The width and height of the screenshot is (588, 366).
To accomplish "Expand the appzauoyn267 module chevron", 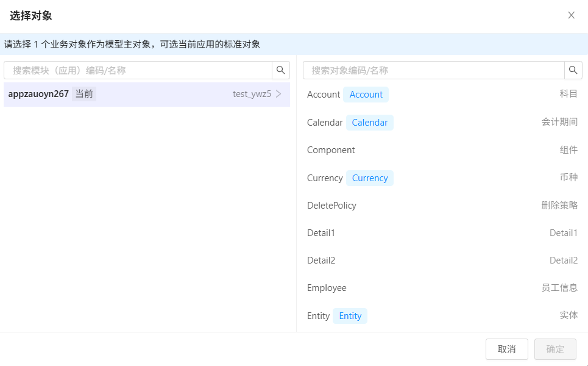I will 278,94.
